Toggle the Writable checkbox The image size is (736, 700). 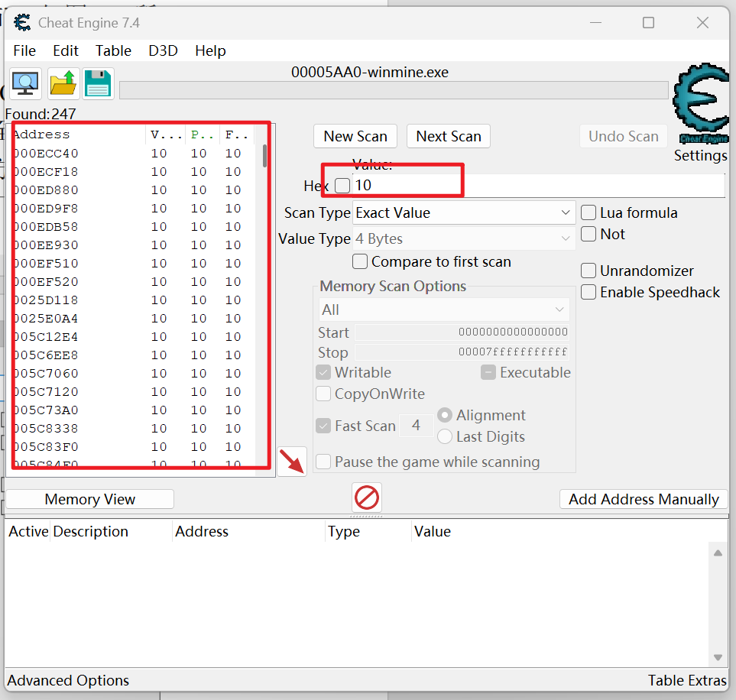click(x=323, y=373)
